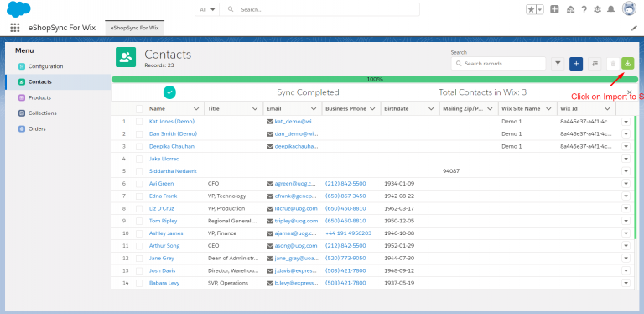Image resolution: width=644 pixels, height=314 pixels.
Task: Click the sort records icon
Action: tap(595, 64)
